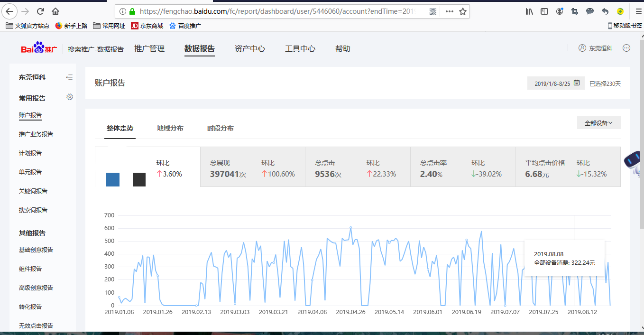
Task: Open the page QR code icon in address bar
Action: (x=432, y=11)
